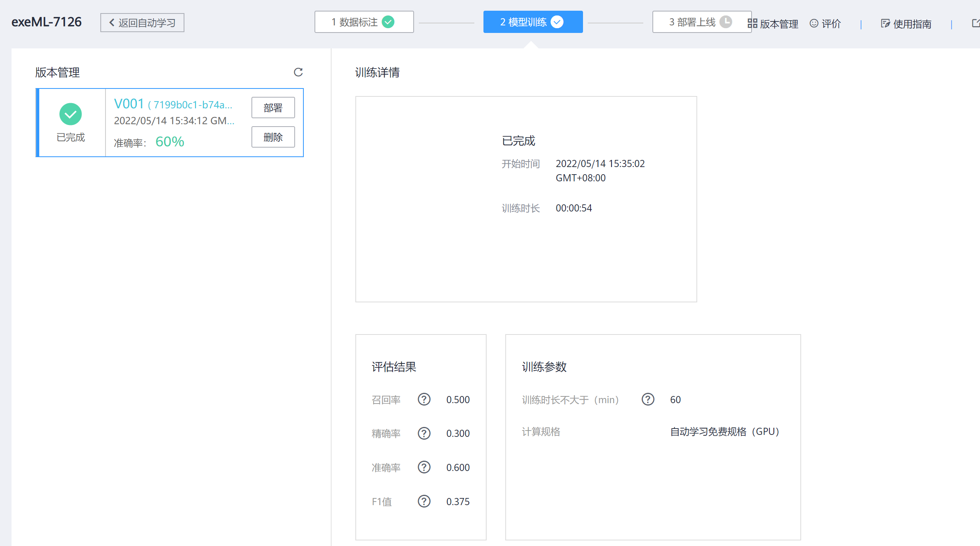Click training duration 00:00:54
This screenshot has height=546, width=980.
(x=573, y=208)
